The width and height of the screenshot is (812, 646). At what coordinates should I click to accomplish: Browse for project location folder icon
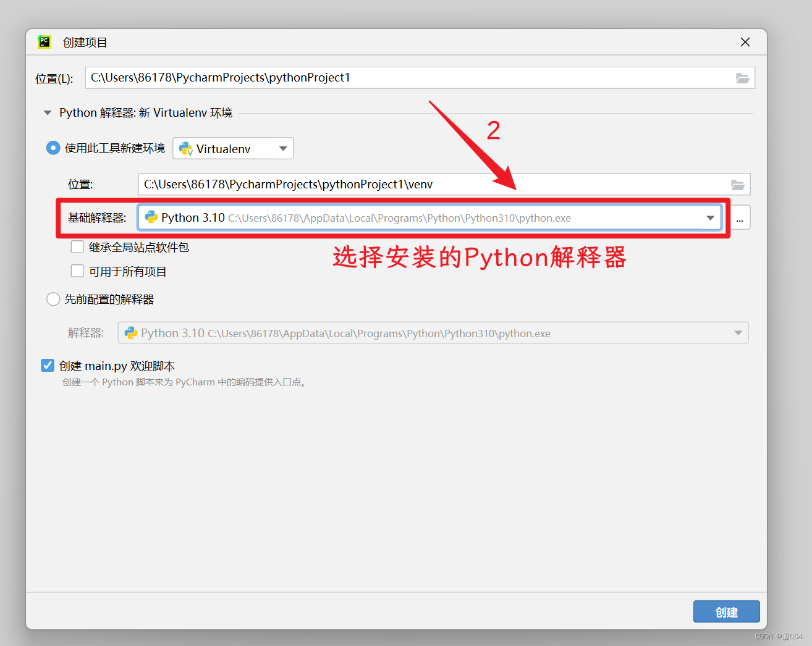click(743, 78)
